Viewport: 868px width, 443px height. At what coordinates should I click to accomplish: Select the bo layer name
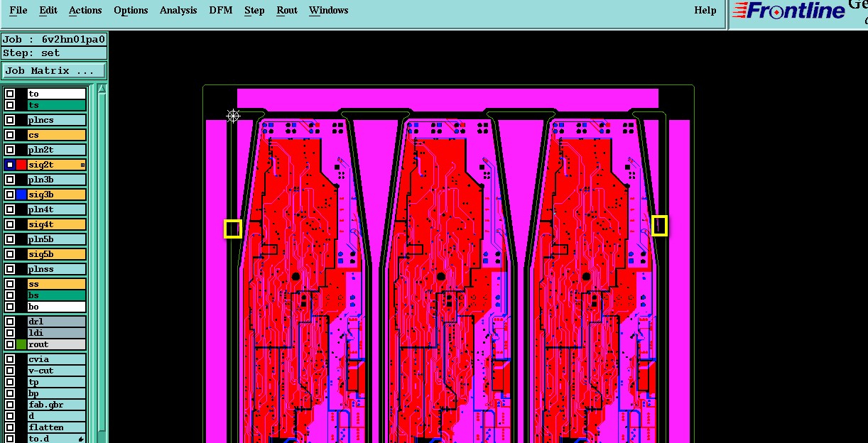click(x=57, y=307)
